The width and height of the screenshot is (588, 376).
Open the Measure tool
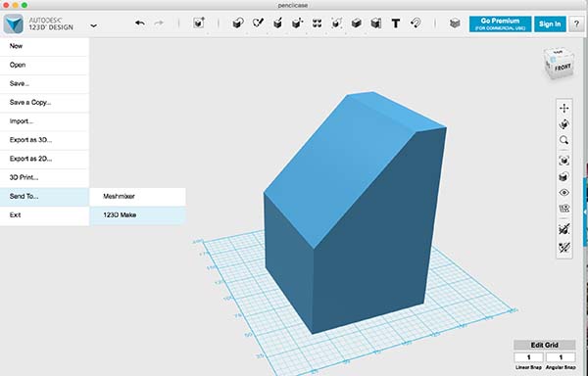(x=375, y=23)
